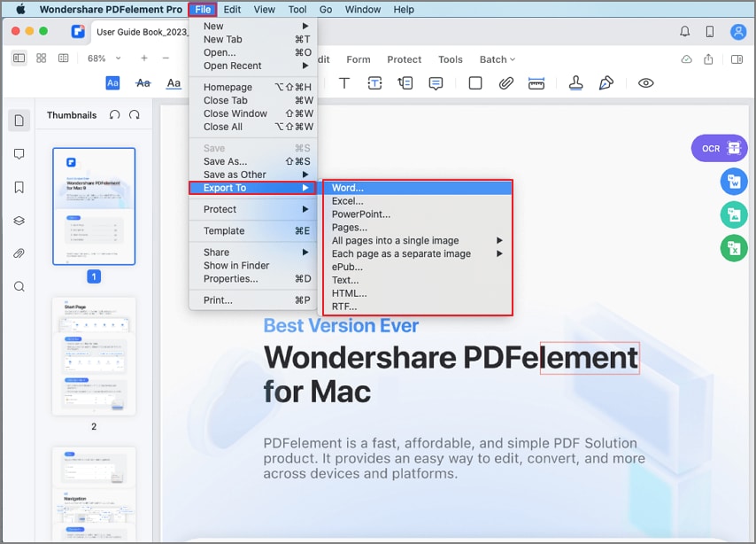
Task: Select page 1 thumbnail
Action: (94, 206)
